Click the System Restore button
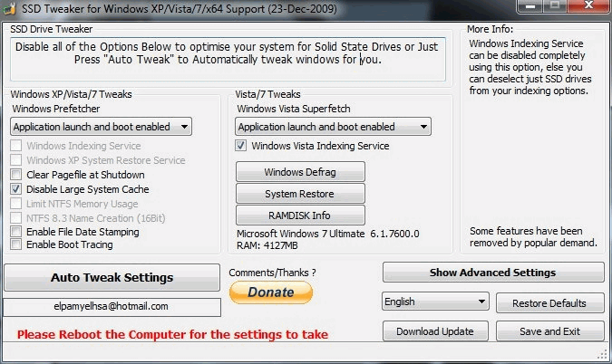The width and height of the screenshot is (612, 364). pyautogui.click(x=300, y=194)
